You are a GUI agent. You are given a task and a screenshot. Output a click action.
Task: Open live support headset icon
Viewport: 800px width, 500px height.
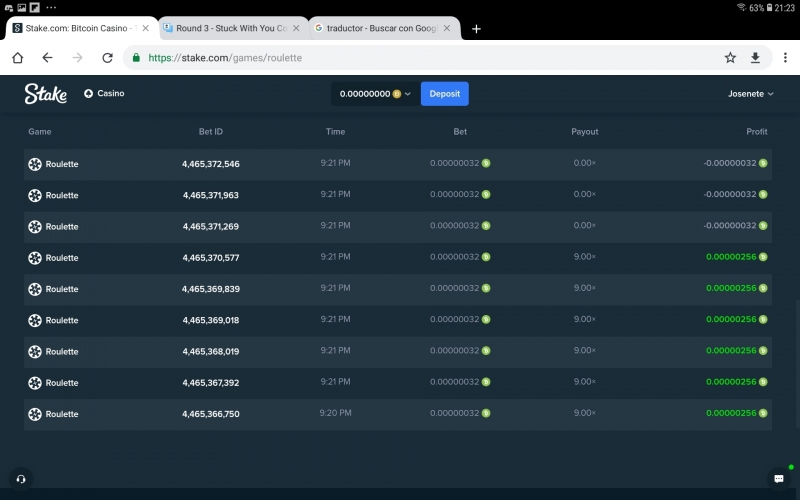pyautogui.click(x=21, y=479)
